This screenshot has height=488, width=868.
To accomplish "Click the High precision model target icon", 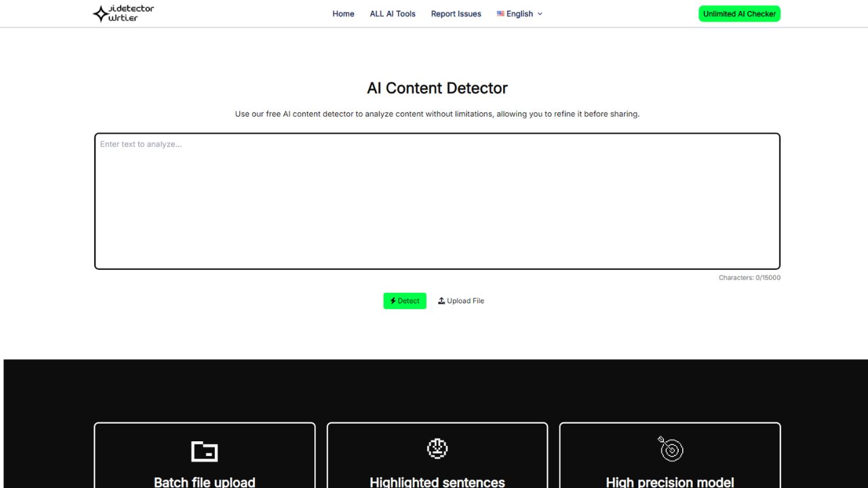I will pyautogui.click(x=669, y=448).
